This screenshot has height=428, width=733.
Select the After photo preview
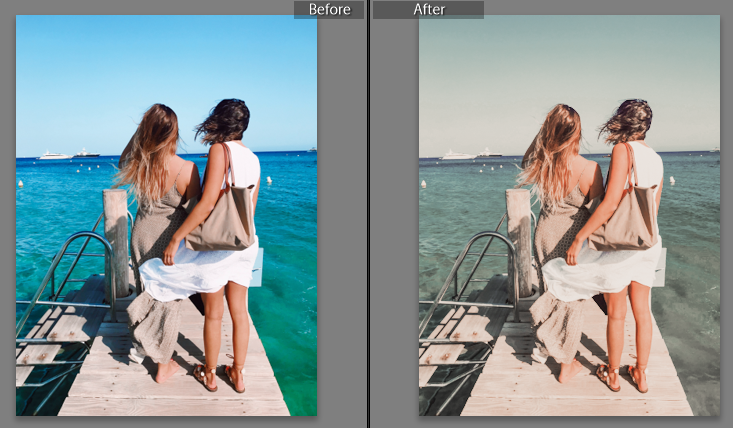pyautogui.click(x=569, y=215)
